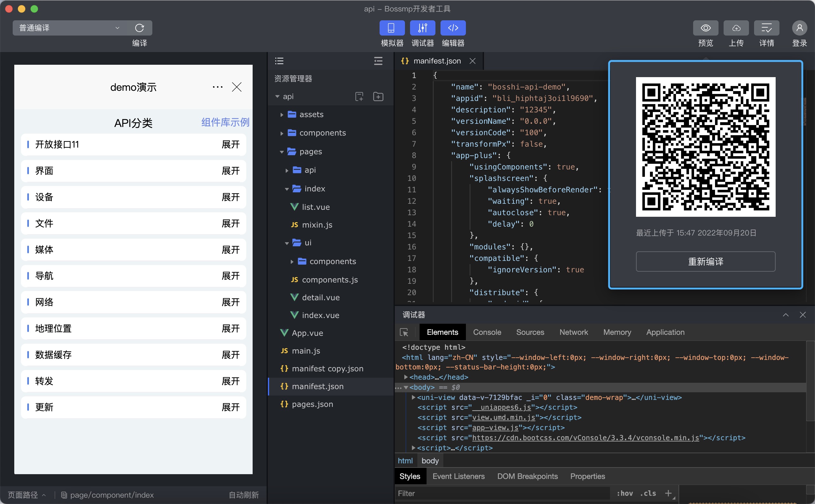Switch to the Network tab
Viewport: 815px width, 504px height.
point(573,332)
